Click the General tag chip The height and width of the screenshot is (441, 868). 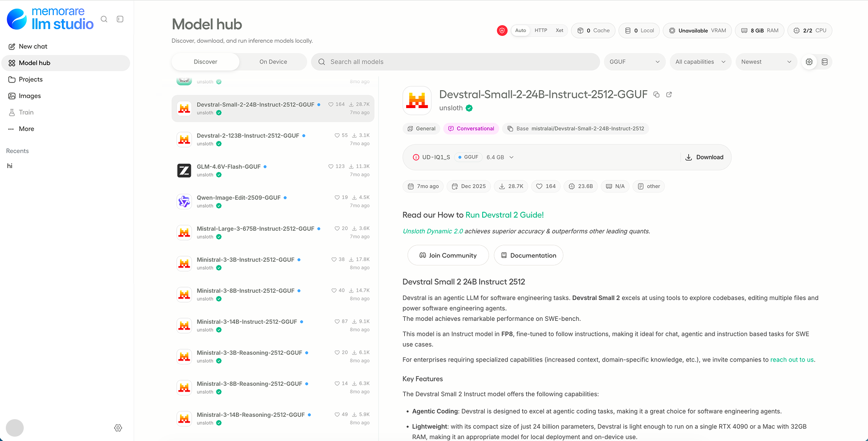click(421, 128)
